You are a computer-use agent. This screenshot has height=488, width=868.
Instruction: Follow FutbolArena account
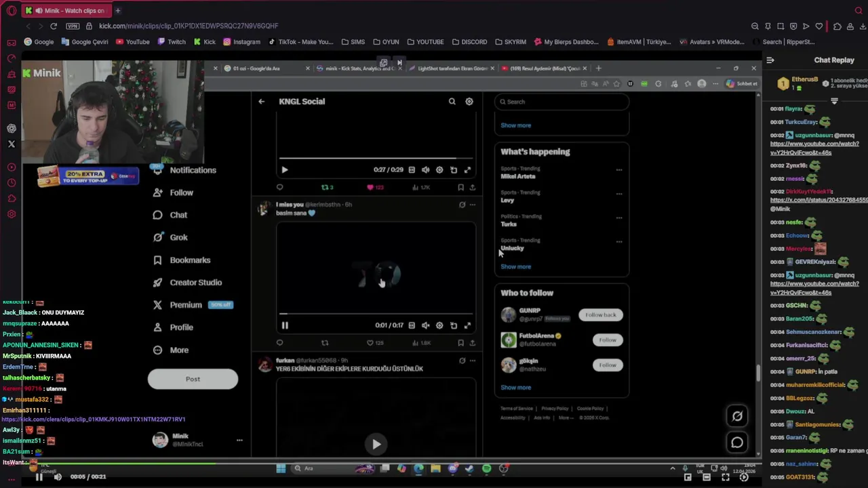coord(608,340)
